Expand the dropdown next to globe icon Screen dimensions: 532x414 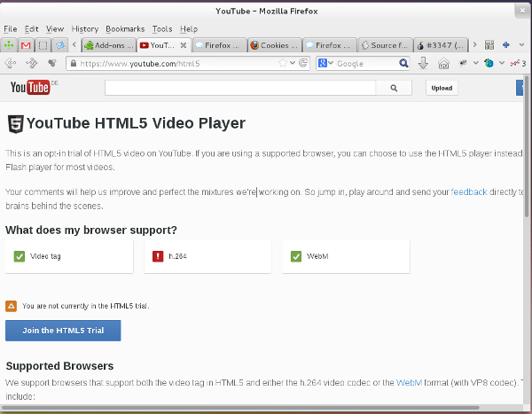[502, 63]
